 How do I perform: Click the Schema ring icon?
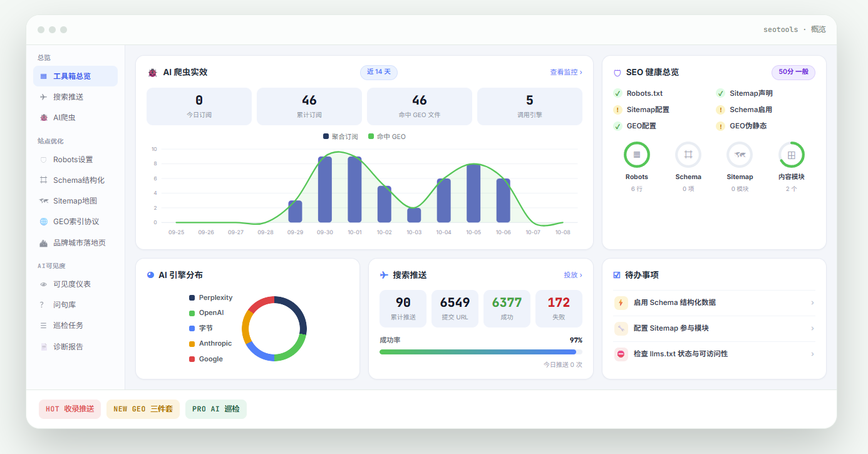pos(688,155)
